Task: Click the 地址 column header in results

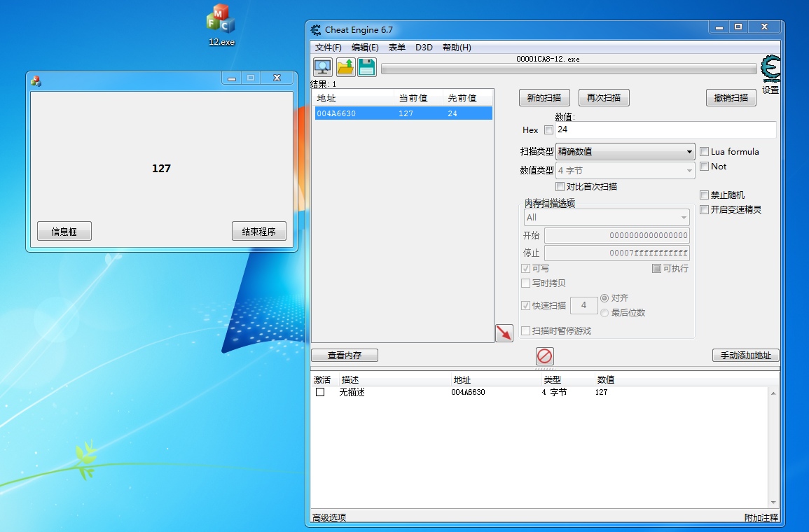Action: click(354, 98)
